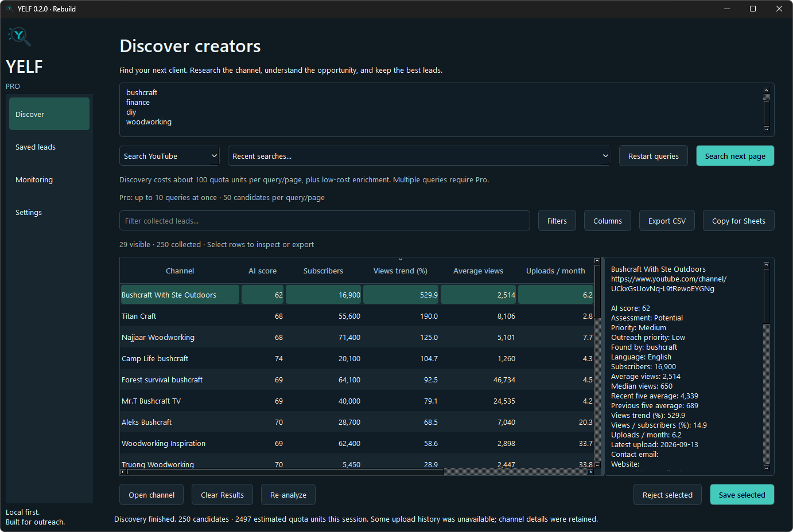Sort by the AI score column header
Screen dimensions: 793x532
point(262,271)
